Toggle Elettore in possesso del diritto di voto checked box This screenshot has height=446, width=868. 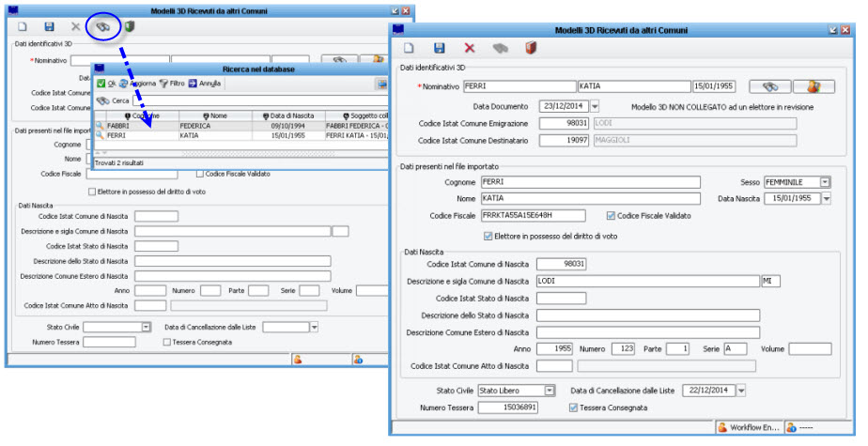[488, 236]
